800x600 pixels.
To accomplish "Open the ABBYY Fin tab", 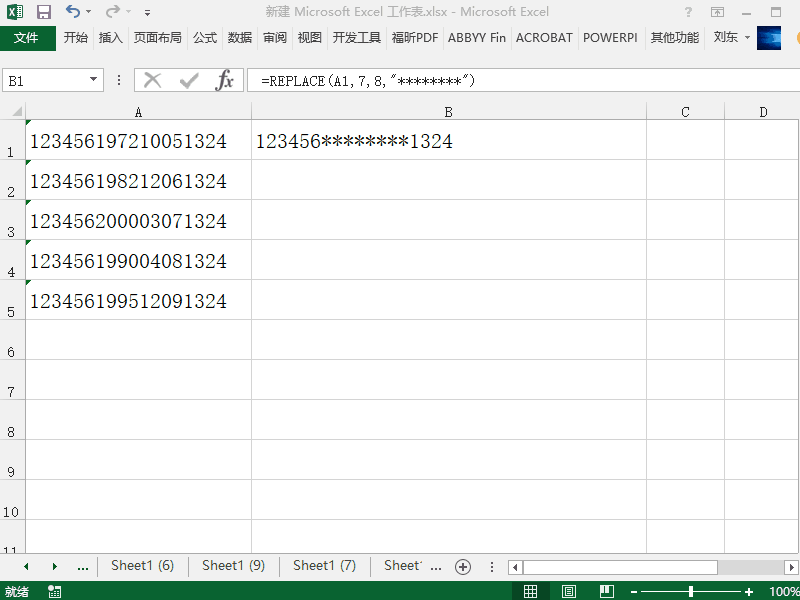I will pos(477,38).
